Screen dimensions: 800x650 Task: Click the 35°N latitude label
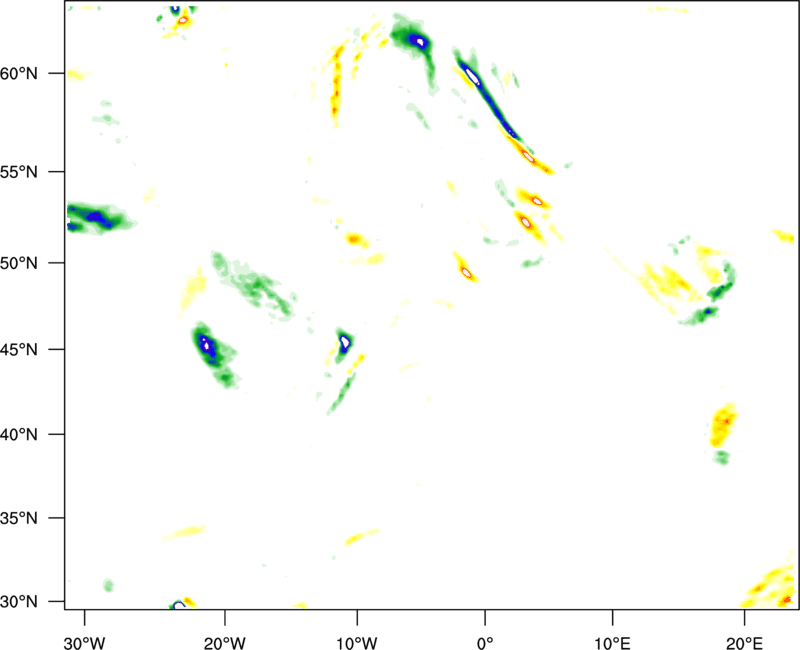[x=19, y=518]
